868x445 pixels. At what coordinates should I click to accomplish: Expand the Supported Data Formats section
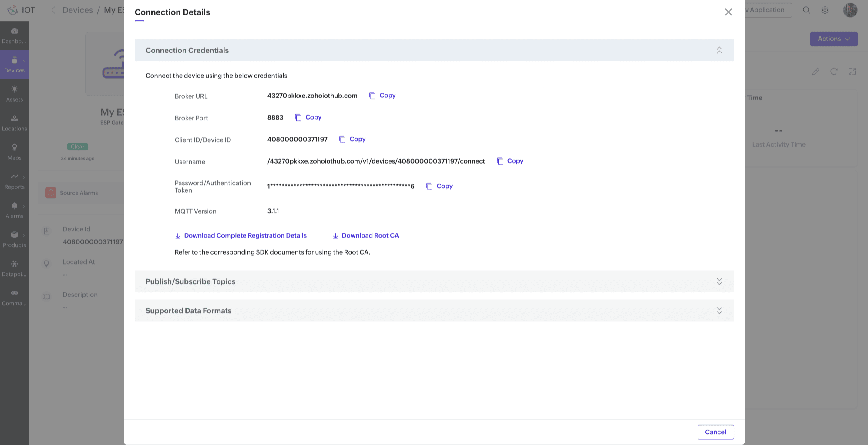coord(719,311)
